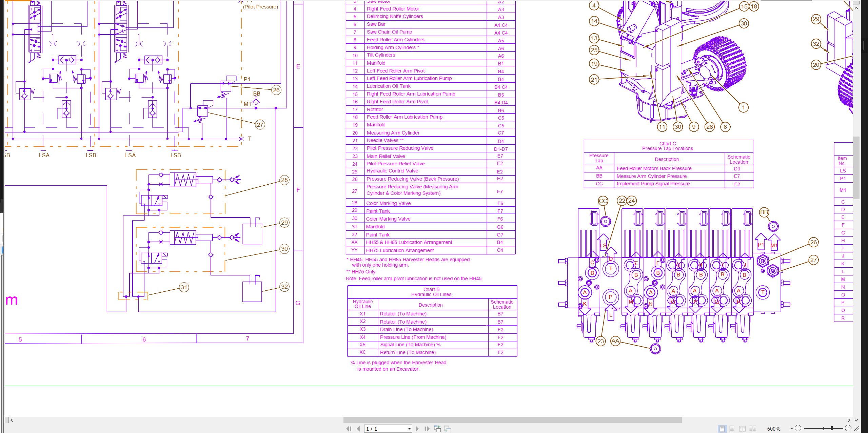
Task: Click 'Implement Pump Signal Pressure' row
Action: (669, 184)
